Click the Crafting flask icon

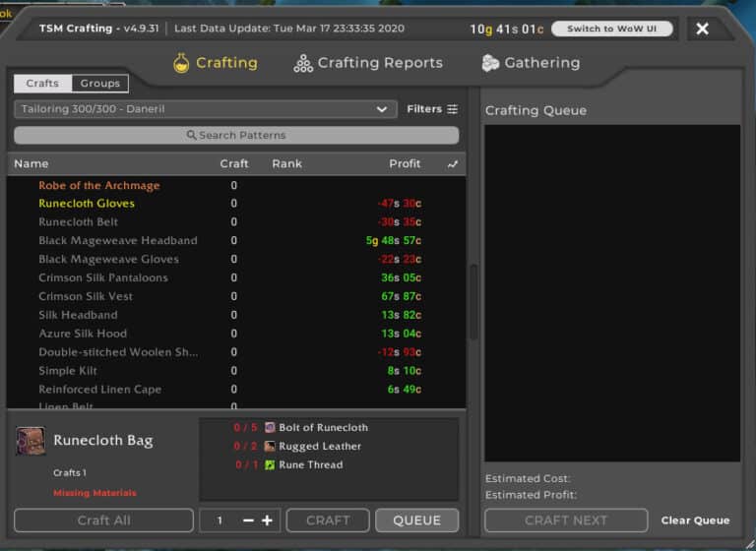click(x=181, y=63)
